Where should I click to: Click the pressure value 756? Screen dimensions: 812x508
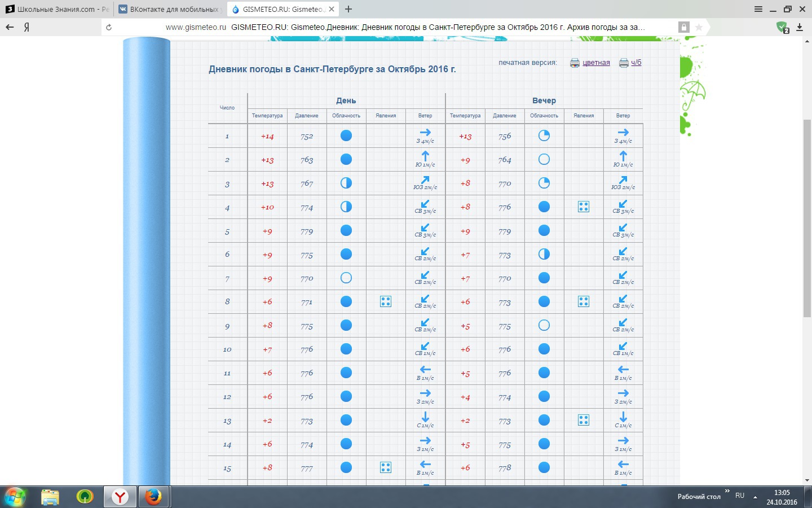pyautogui.click(x=505, y=136)
